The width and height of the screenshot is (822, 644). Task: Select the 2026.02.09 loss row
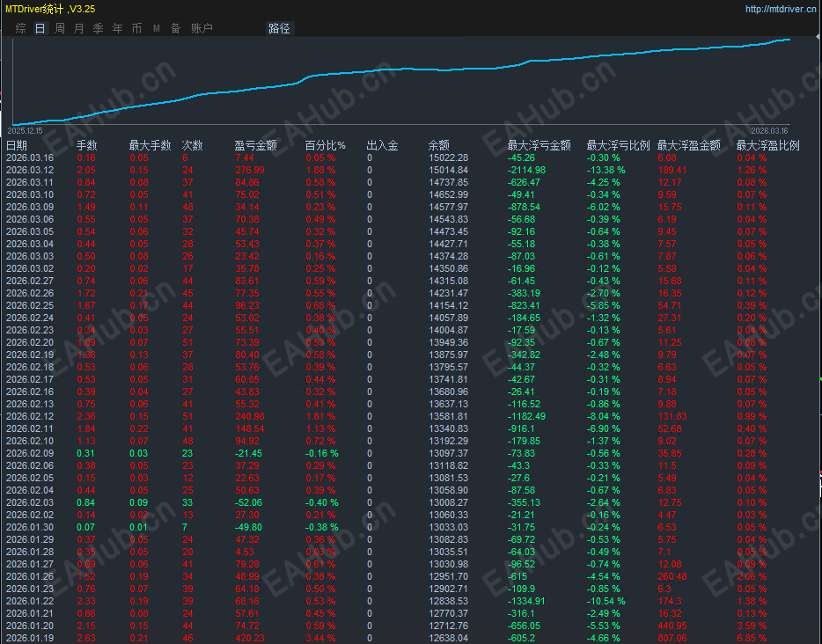pyautogui.click(x=411, y=453)
